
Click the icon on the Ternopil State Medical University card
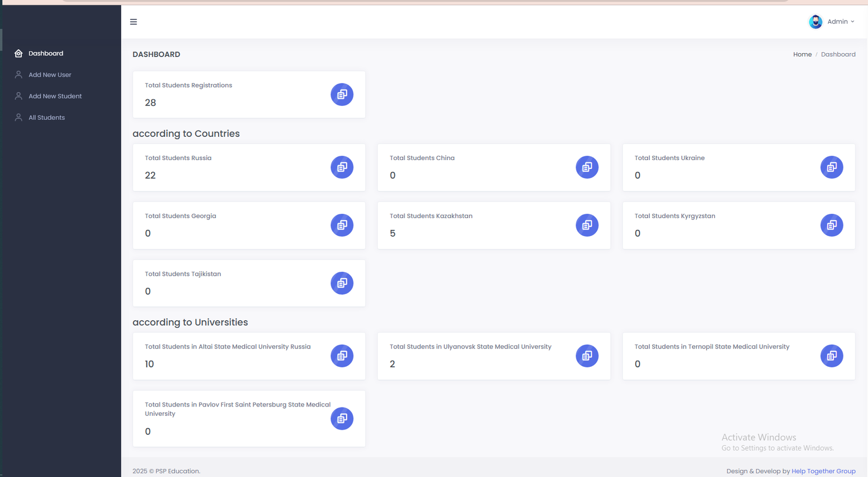[832, 356]
